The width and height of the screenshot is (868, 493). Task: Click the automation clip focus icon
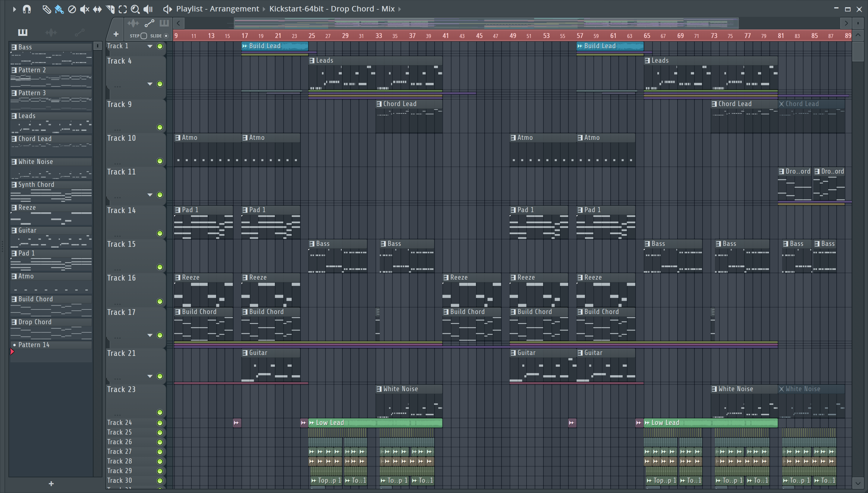tap(149, 23)
